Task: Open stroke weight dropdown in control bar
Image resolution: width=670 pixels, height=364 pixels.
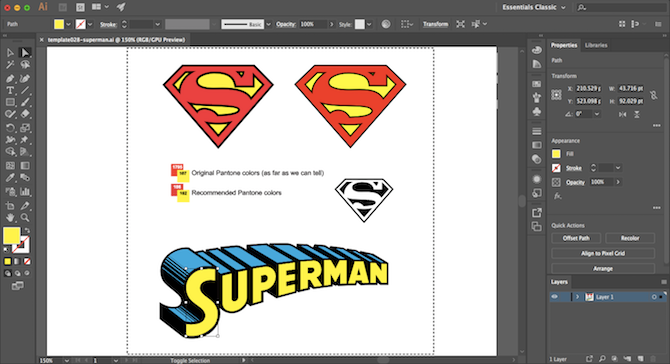Action: [157, 24]
